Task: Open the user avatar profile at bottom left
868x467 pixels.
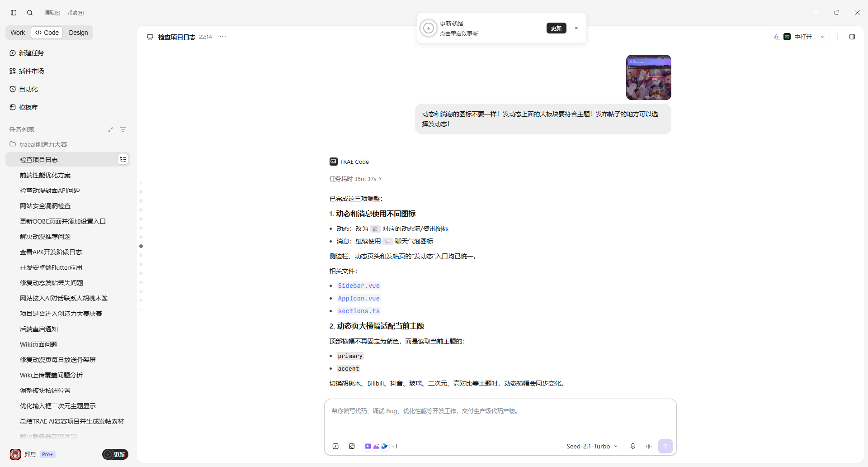Action: (x=15, y=454)
